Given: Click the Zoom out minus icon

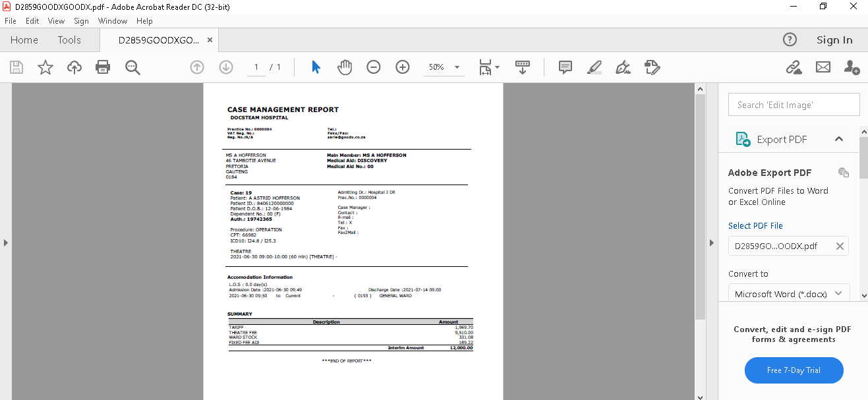Looking at the screenshot, I should click(374, 67).
